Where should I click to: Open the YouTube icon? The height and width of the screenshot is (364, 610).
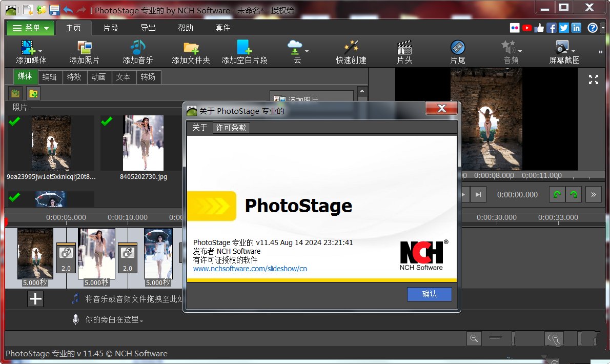coord(527,28)
